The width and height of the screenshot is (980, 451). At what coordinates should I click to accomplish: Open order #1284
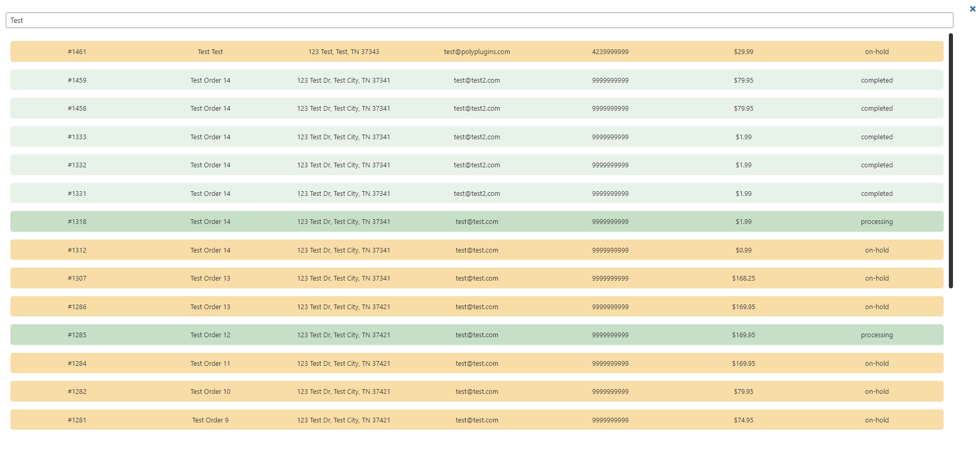click(476, 363)
